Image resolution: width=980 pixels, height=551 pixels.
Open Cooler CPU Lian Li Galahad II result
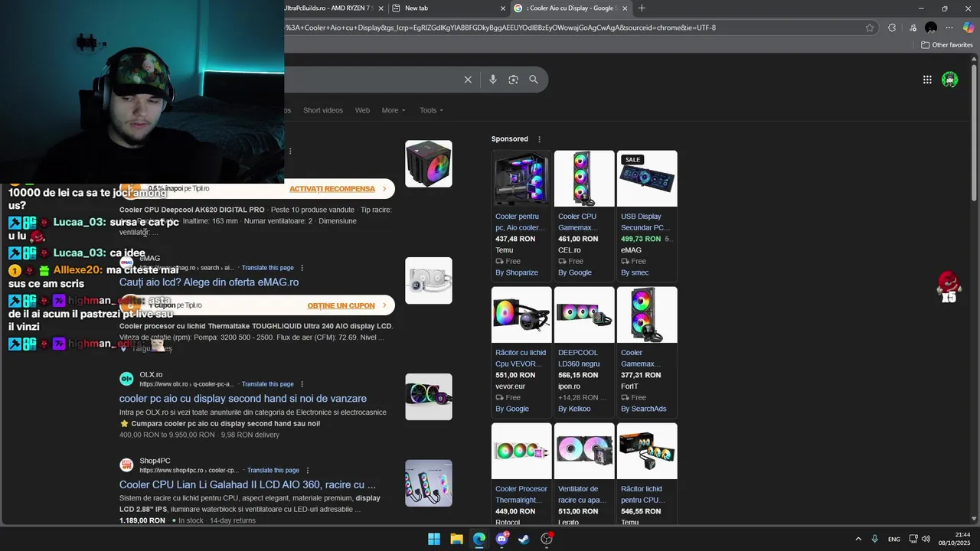coord(247,484)
